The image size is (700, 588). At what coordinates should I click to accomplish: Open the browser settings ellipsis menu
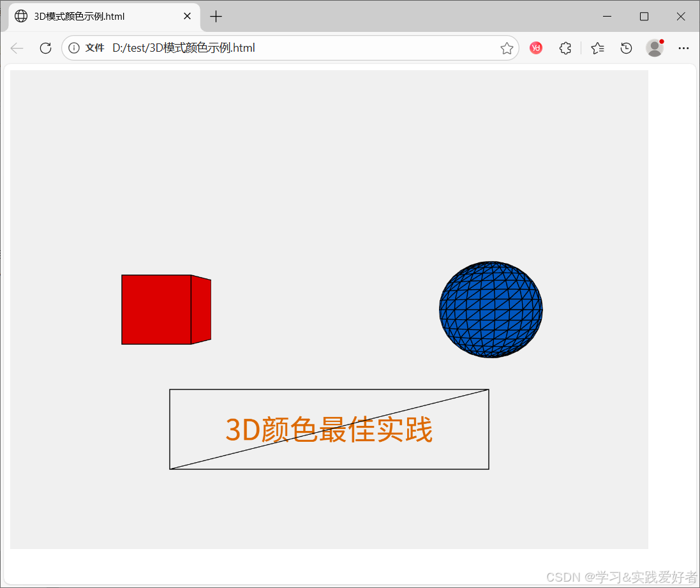[683, 48]
